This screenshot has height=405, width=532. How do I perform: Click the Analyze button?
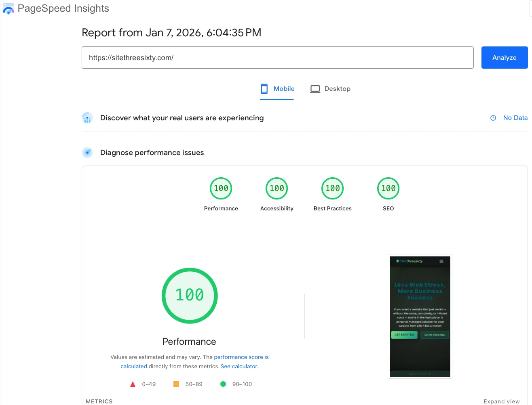(x=504, y=57)
